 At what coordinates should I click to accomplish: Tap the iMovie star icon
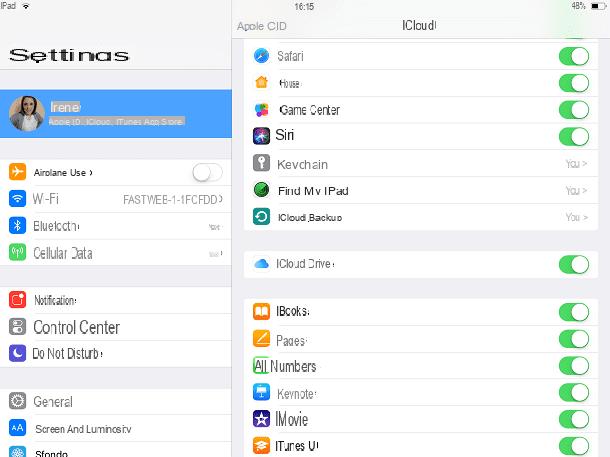[x=261, y=419]
